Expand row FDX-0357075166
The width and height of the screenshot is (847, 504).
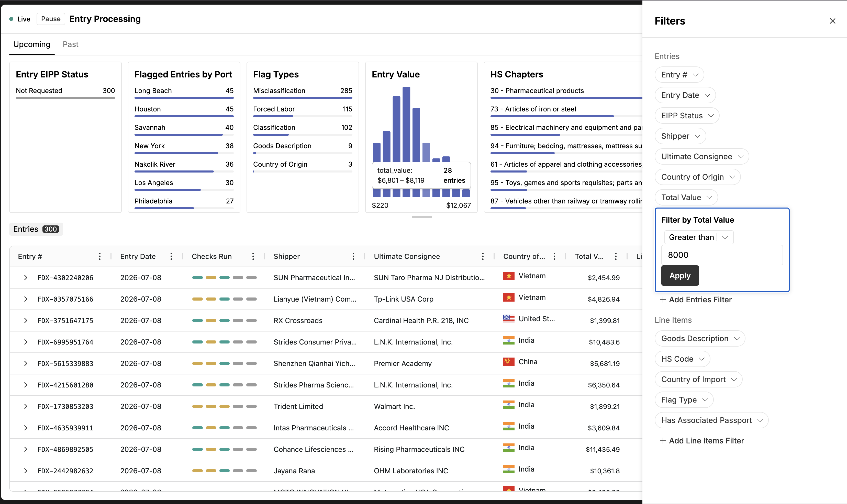click(26, 299)
